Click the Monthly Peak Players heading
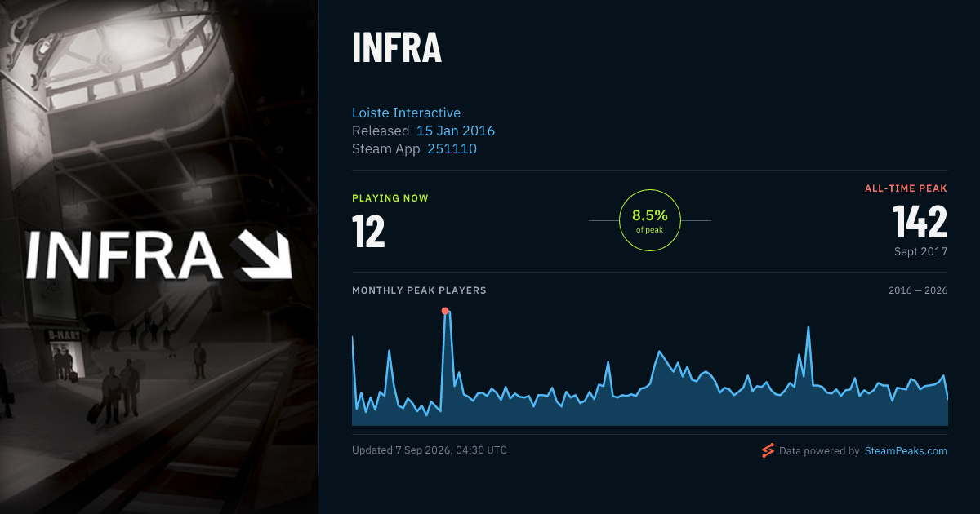Viewport: 980px width, 514px height. (419, 290)
